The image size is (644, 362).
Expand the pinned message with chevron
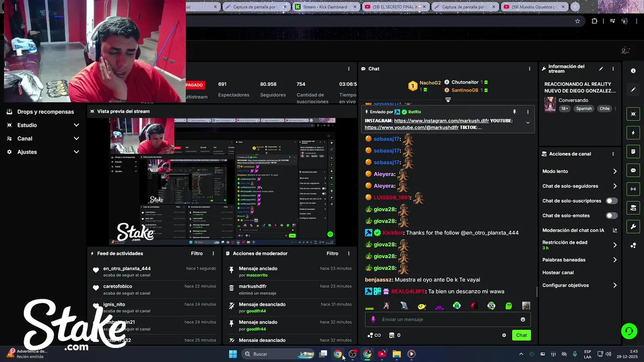coord(528,123)
